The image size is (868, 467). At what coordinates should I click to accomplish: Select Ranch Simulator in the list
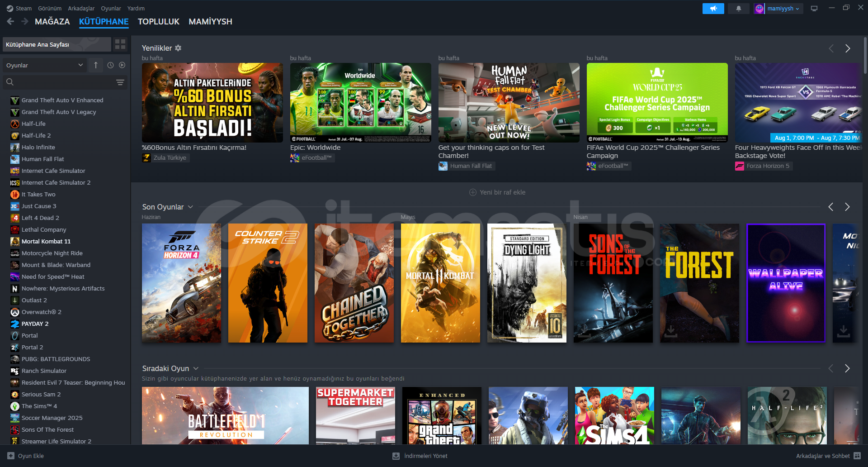coord(44,371)
